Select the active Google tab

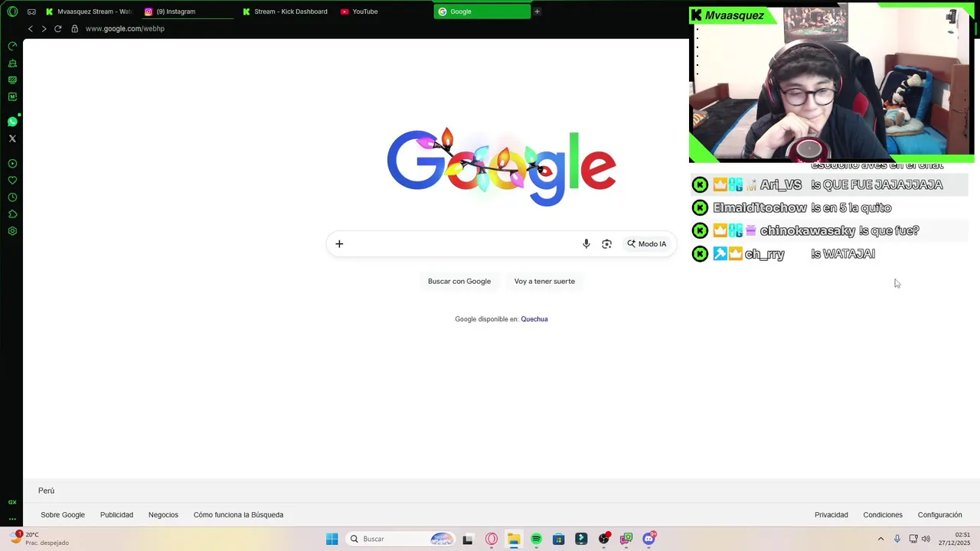pos(482,11)
